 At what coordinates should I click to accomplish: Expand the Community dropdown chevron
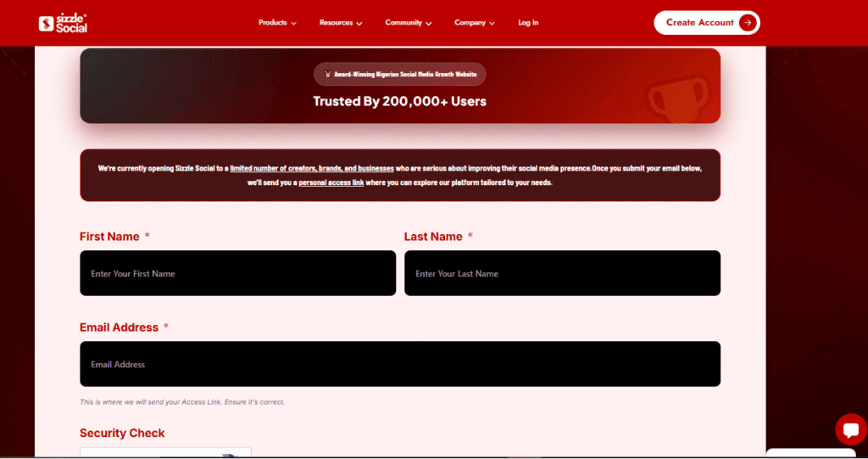(x=428, y=23)
